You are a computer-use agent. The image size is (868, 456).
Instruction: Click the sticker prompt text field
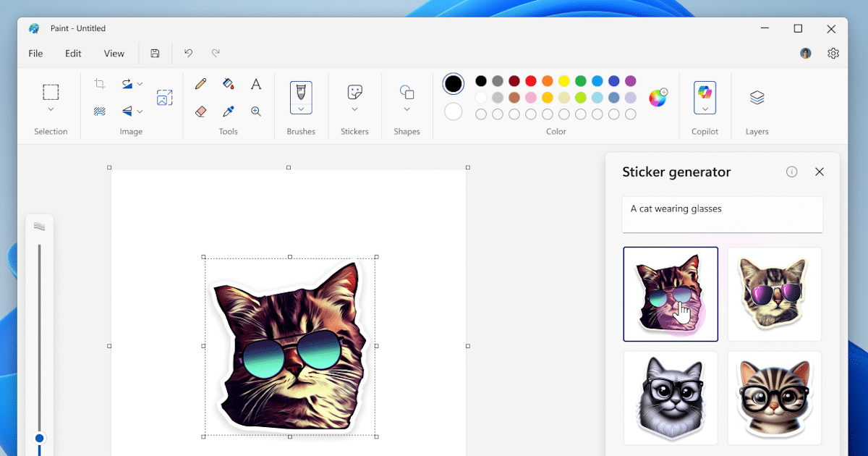tap(722, 214)
